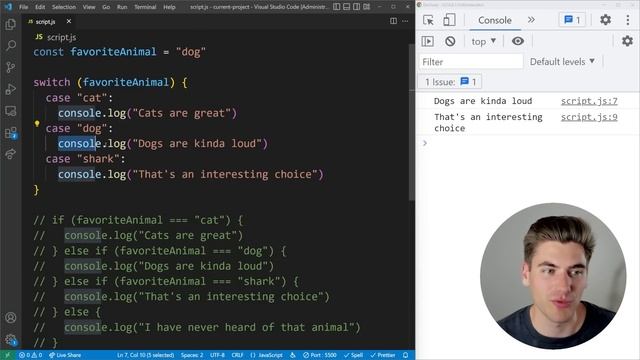Open the Edit menu

40,7
